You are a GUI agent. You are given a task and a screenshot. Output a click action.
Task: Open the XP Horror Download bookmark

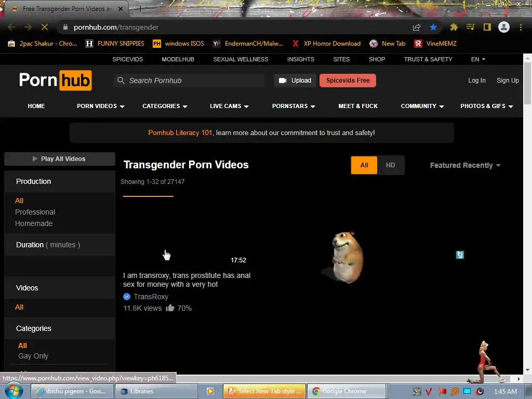click(326, 44)
